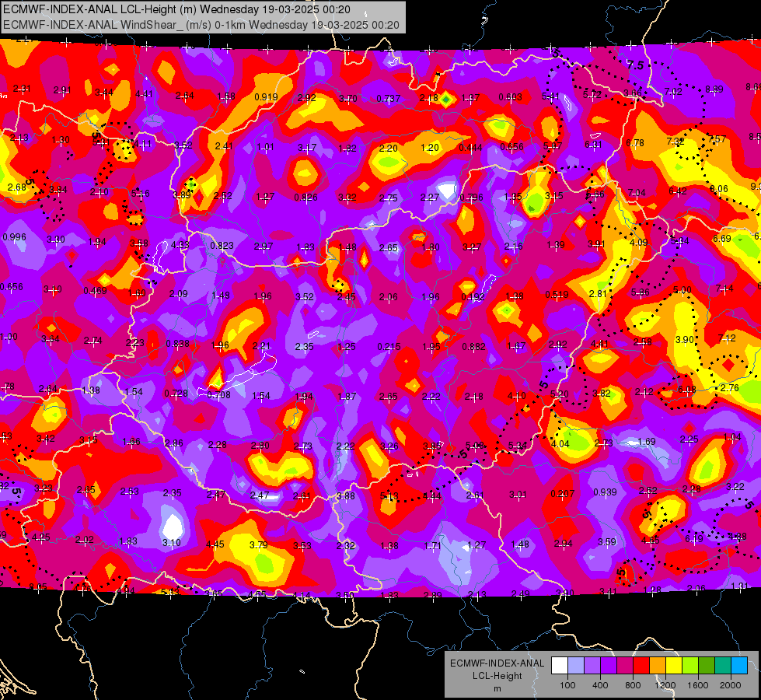Click the LCL-Height label in the legend

[497, 676]
